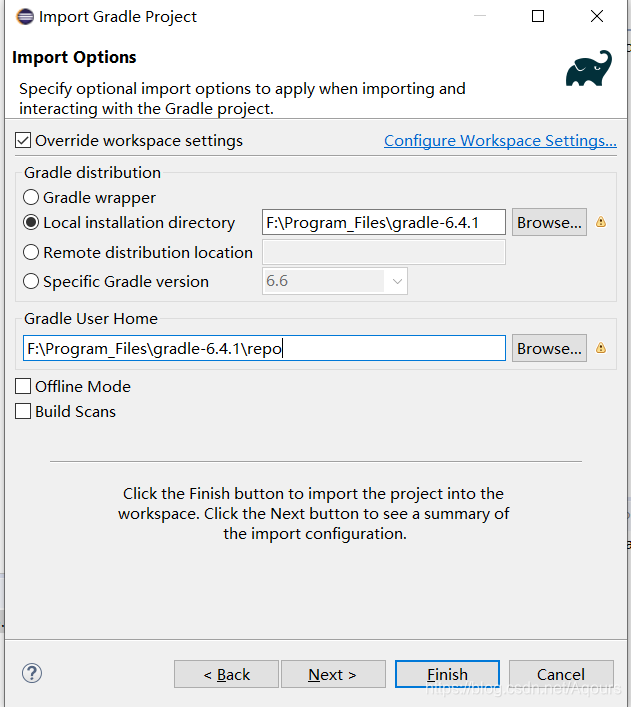Go to the previous page with Back

[x=226, y=674]
